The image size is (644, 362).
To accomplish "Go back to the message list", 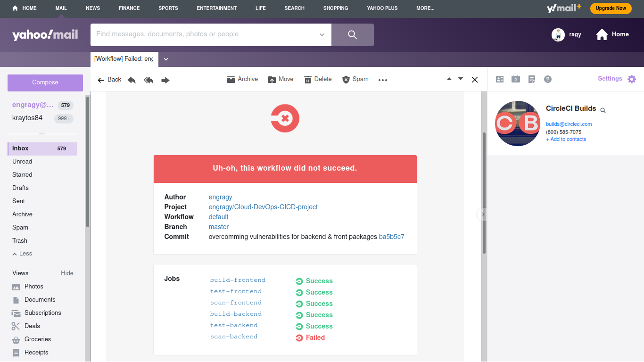I will pos(109,80).
